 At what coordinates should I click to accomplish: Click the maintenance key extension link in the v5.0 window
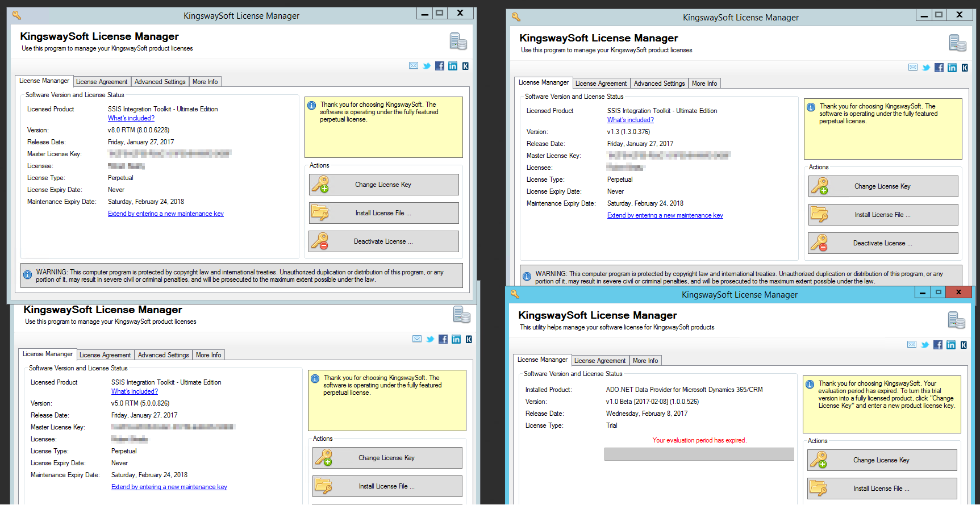coord(169,487)
